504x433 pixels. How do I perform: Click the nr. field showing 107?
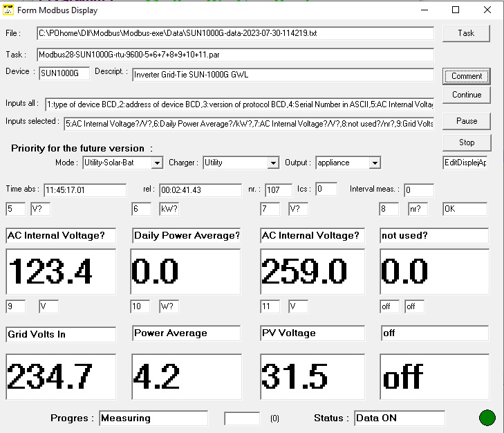(x=279, y=190)
